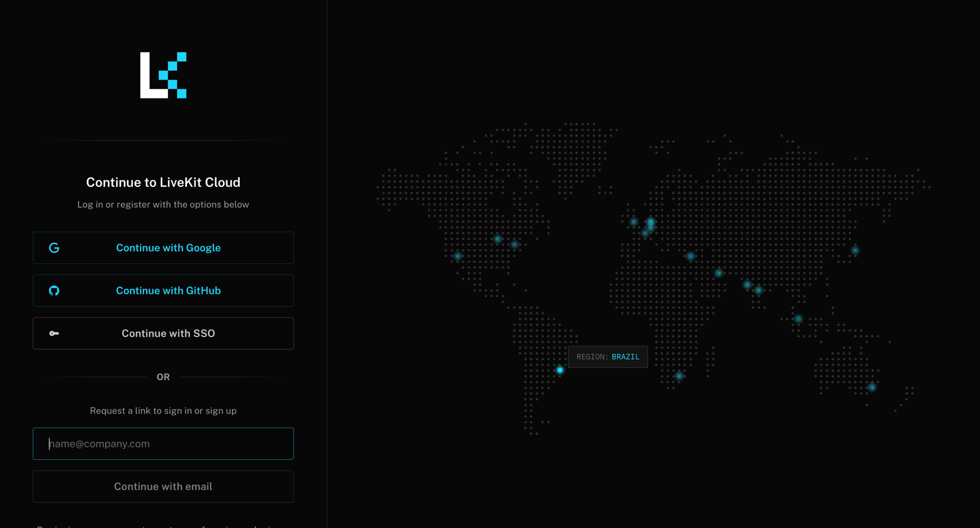980x528 pixels.
Task: Click the GitHub octocat icon
Action: click(54, 291)
